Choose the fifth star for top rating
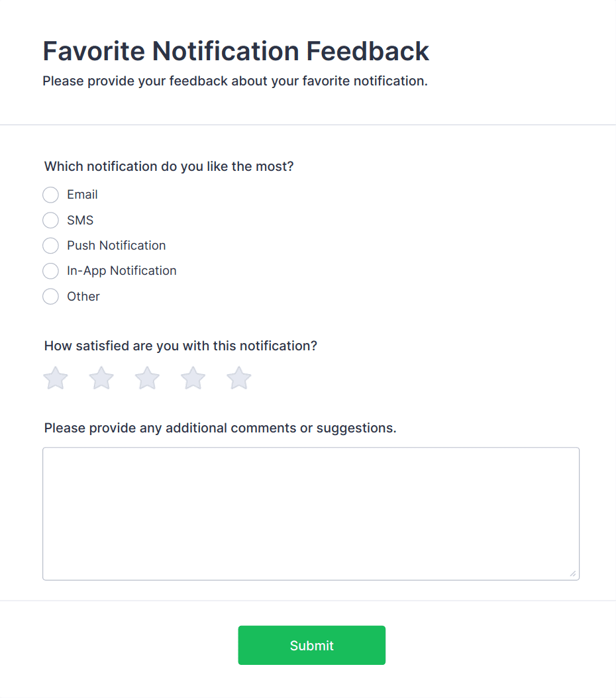616x698 pixels. [239, 379]
